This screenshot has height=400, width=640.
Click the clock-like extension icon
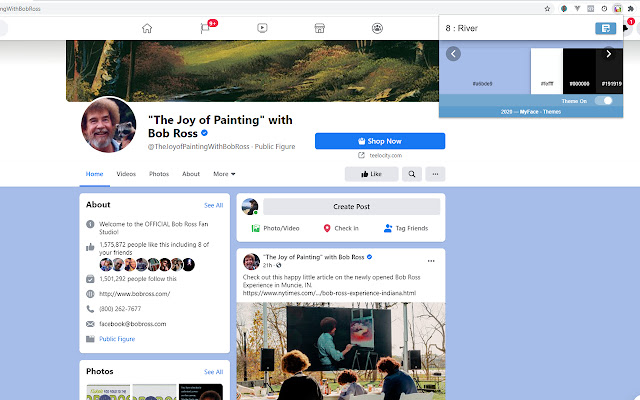[x=604, y=9]
